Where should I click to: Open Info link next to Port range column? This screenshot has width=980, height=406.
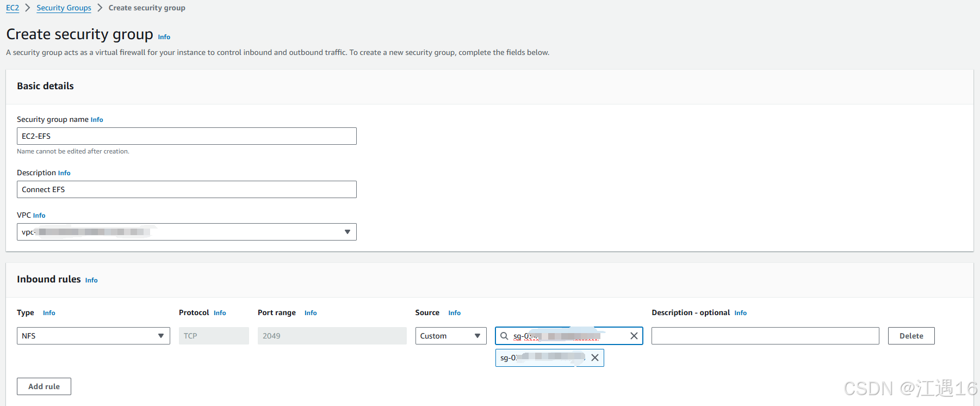(311, 313)
